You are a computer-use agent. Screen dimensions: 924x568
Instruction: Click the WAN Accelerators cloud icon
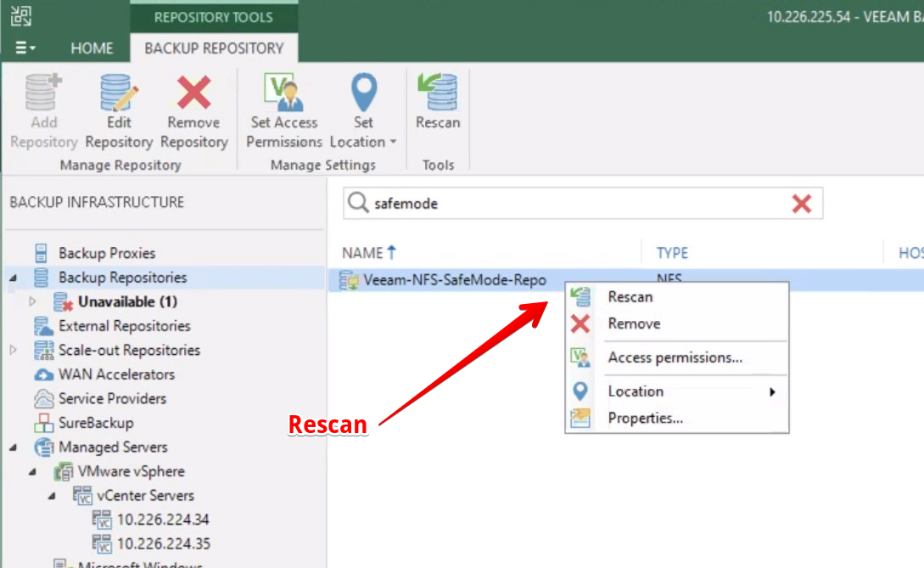(43, 374)
